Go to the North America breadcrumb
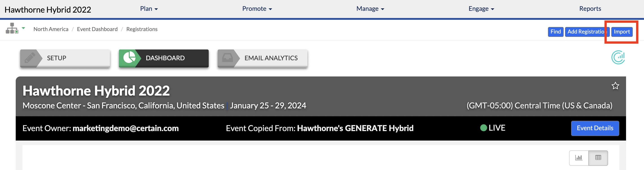The image size is (644, 170). [51, 29]
